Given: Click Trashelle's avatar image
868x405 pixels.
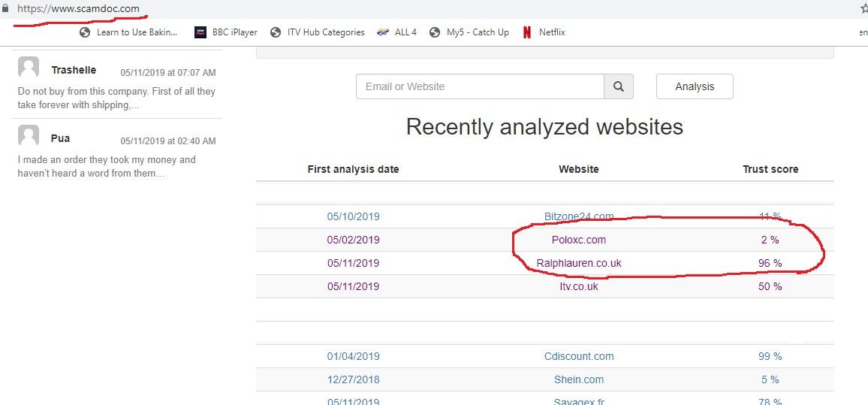Looking at the screenshot, I should pos(29,67).
